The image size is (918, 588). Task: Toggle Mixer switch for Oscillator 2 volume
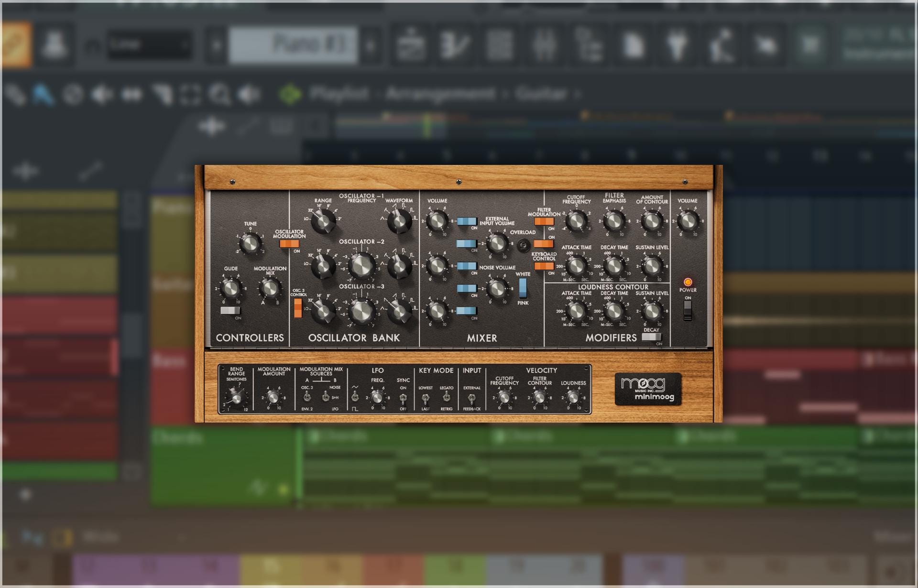tap(467, 266)
